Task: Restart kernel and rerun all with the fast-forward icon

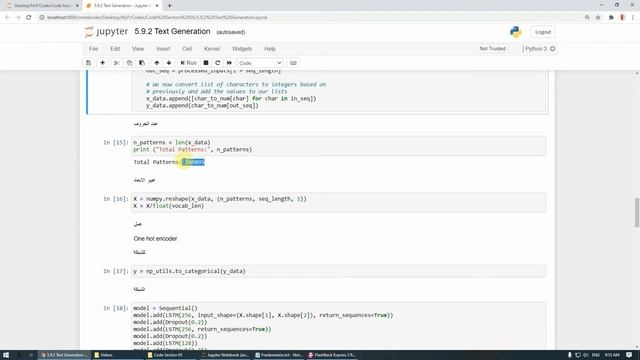Action: (x=229, y=63)
